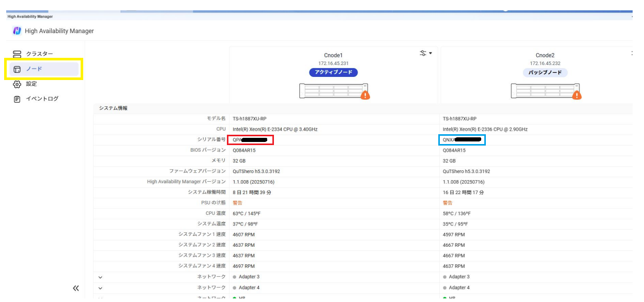
Task: Collapse the sidebar with double chevron icon
Action: point(76,288)
